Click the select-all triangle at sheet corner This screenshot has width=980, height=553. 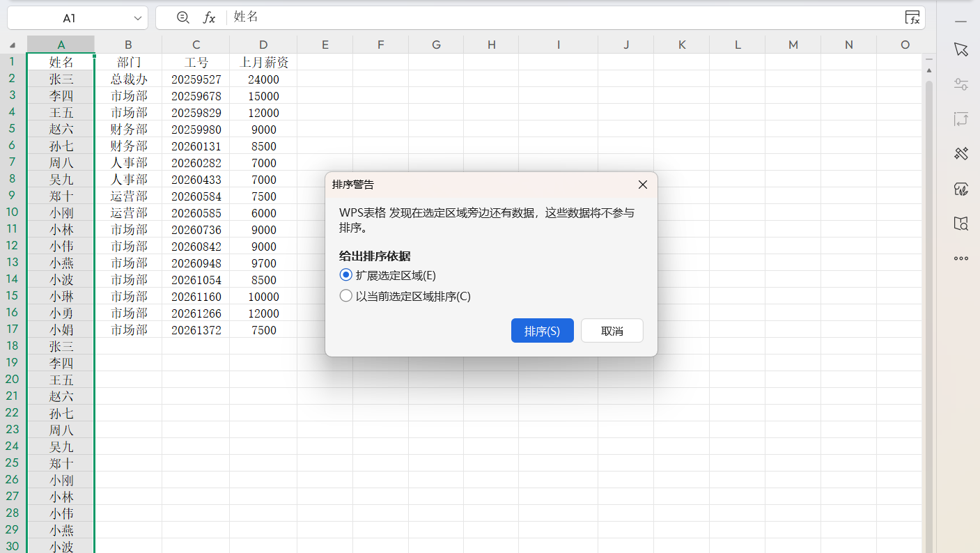[12, 43]
